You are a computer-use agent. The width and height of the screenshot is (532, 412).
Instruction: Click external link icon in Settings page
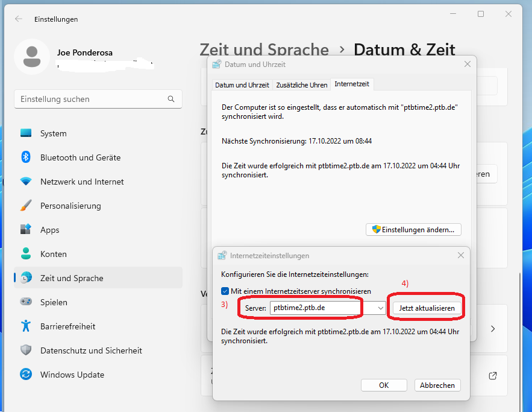click(493, 376)
